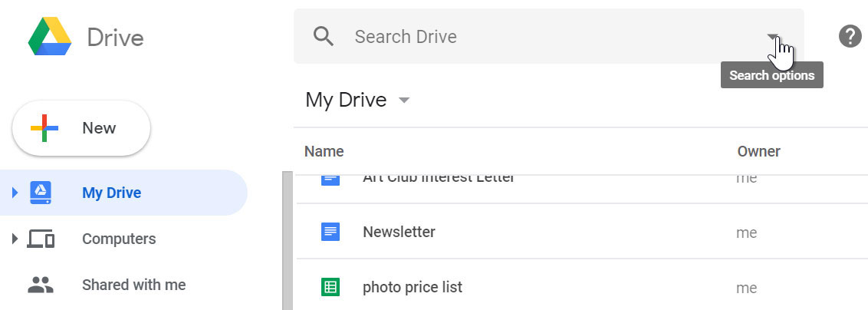Open the Search options dropdown arrow
868x310 pixels.
pyautogui.click(x=773, y=37)
